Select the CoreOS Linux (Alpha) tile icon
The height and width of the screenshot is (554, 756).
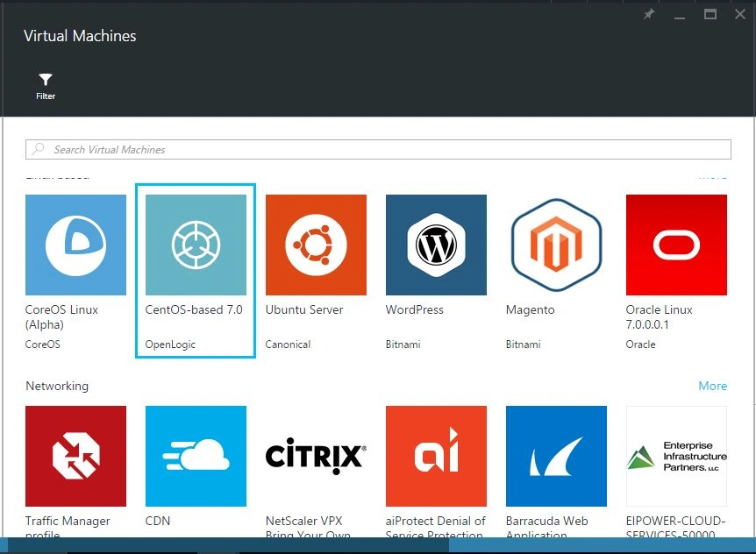(x=75, y=245)
